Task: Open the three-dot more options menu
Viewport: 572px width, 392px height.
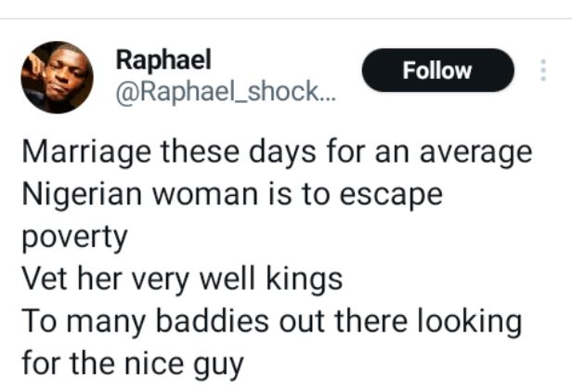Action: tap(542, 72)
